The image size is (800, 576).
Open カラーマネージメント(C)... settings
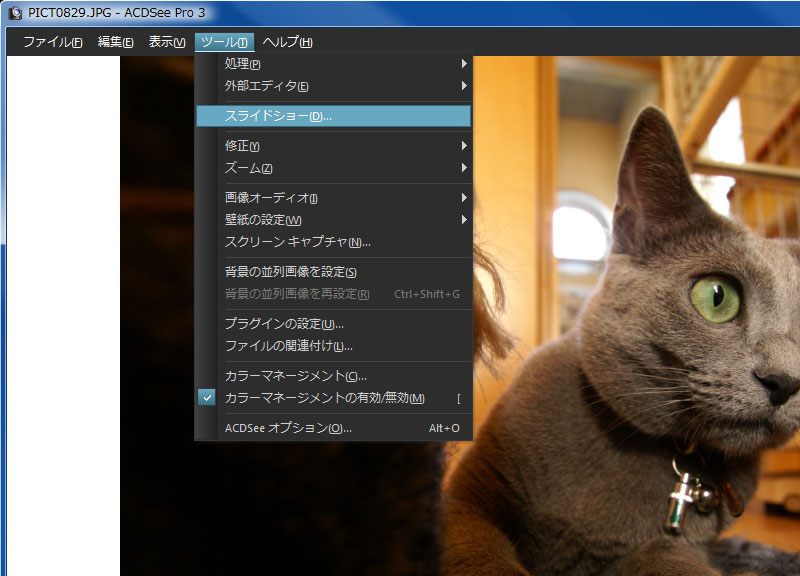(333, 376)
